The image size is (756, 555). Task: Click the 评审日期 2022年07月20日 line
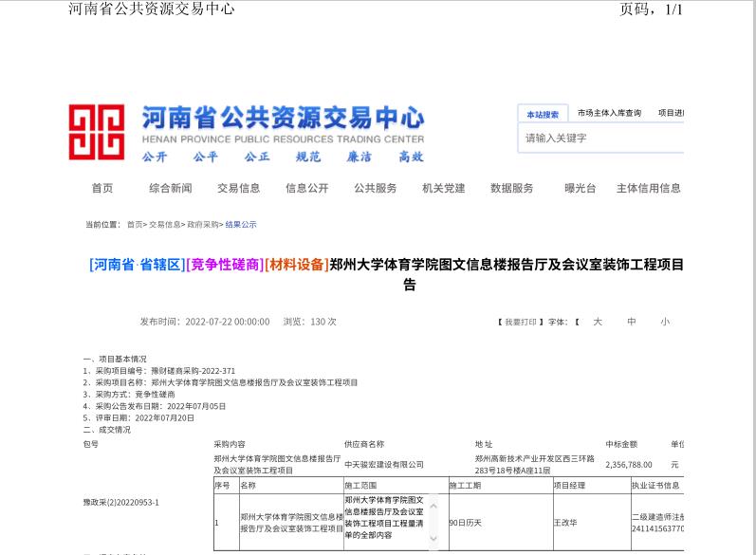[138, 418]
